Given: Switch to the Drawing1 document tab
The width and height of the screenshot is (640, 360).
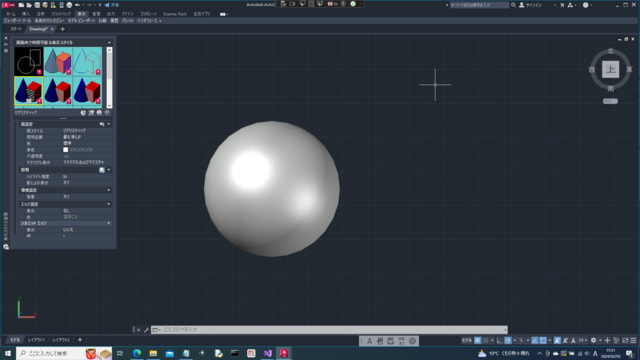Looking at the screenshot, I should click(x=39, y=29).
